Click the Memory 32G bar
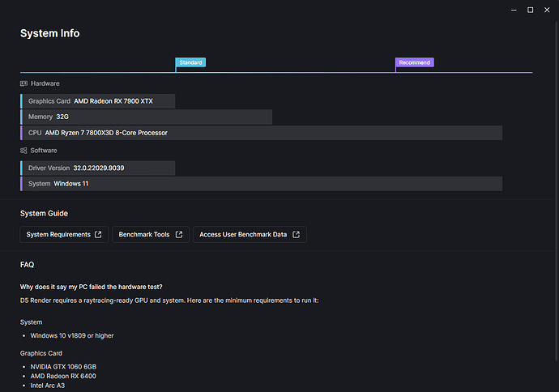The height and width of the screenshot is (392, 559). click(146, 117)
